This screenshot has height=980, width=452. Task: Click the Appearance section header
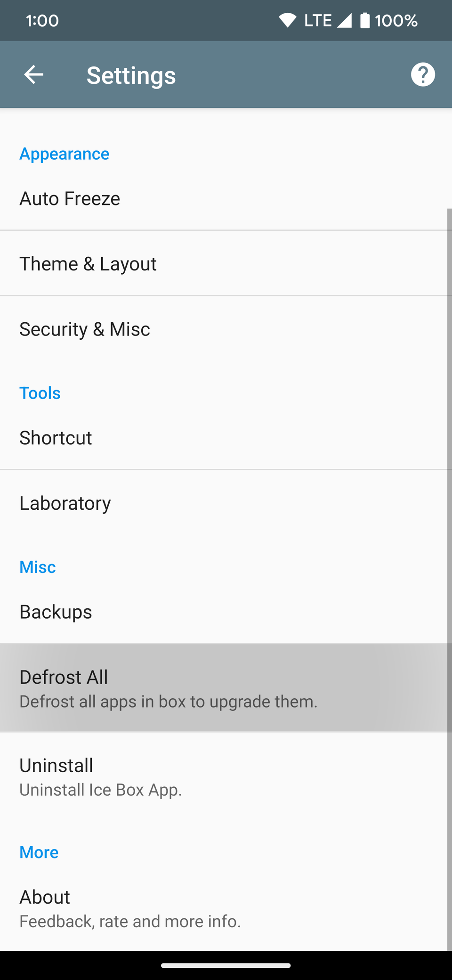(64, 154)
